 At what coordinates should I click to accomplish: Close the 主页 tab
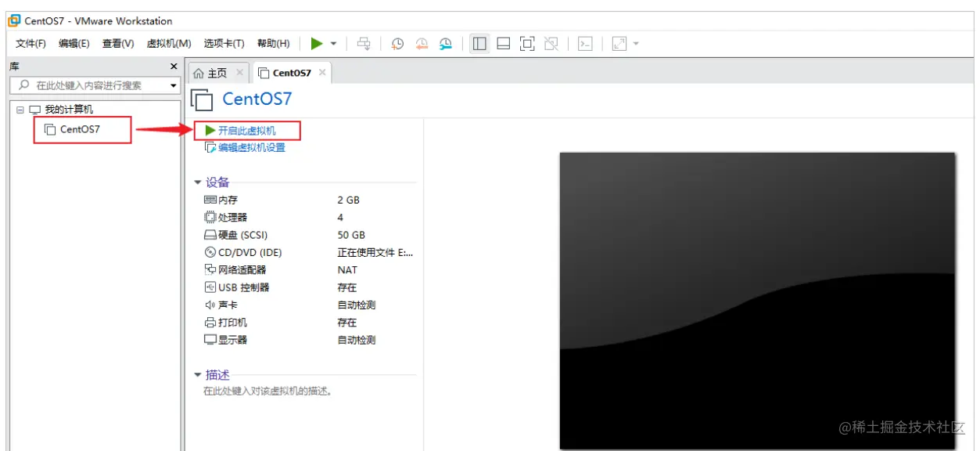pyautogui.click(x=240, y=73)
